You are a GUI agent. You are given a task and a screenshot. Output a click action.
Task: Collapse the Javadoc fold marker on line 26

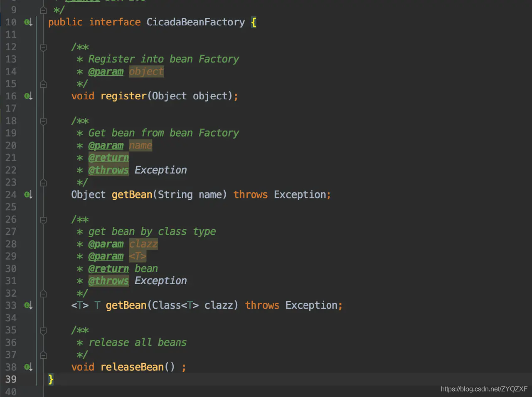point(43,220)
